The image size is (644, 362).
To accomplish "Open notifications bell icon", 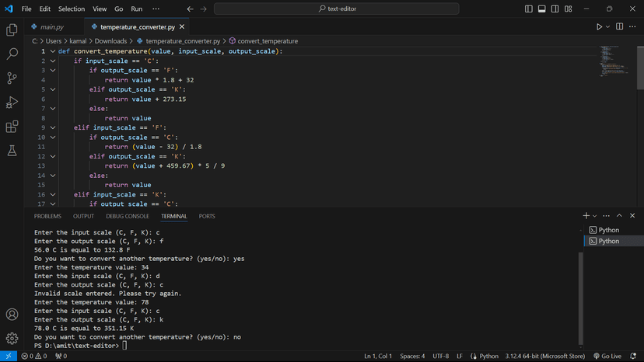I will 633,357.
